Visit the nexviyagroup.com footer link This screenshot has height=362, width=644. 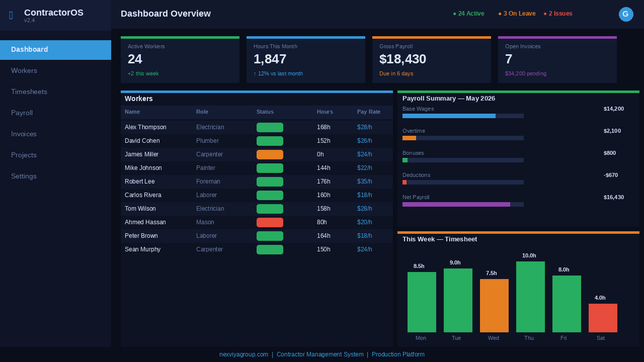click(244, 354)
